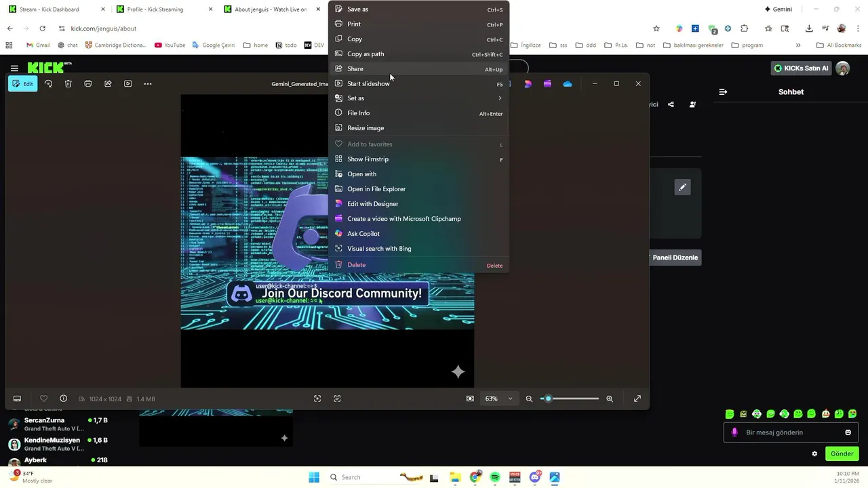Image resolution: width=868 pixels, height=488 pixels.
Task: Click the browser reload button
Action: (x=42, y=28)
